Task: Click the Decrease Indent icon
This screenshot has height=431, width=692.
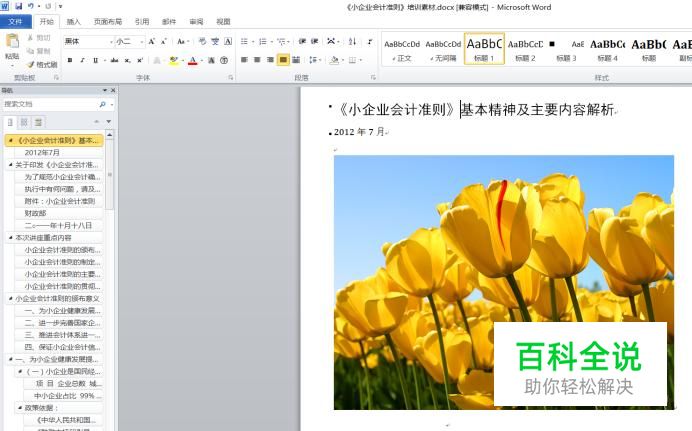Action: click(x=302, y=41)
